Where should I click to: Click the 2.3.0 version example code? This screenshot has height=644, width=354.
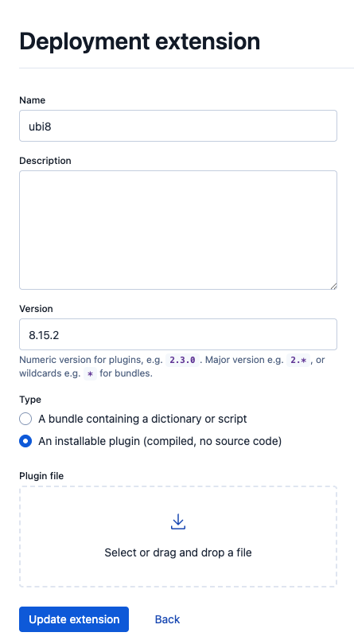pyautogui.click(x=182, y=360)
